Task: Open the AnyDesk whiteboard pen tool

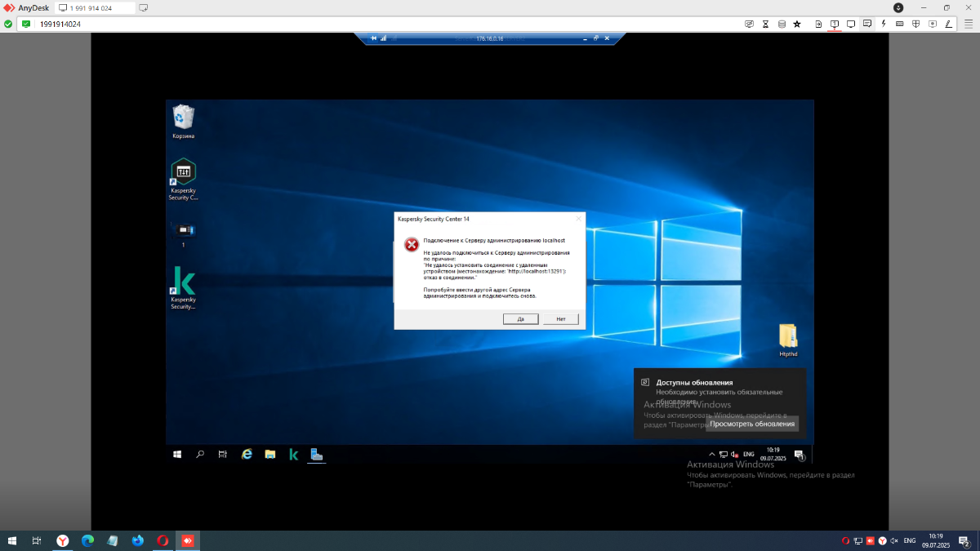Action: pyautogui.click(x=948, y=24)
